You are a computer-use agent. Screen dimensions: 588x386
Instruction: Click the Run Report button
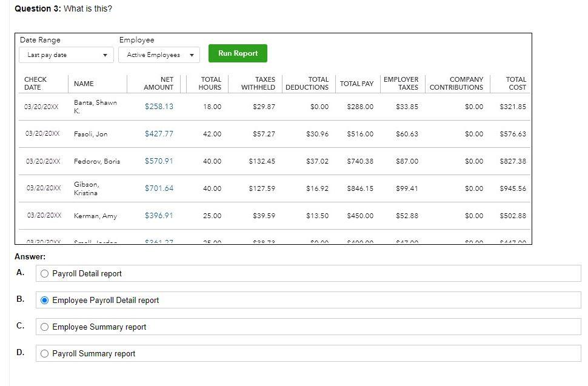tap(237, 53)
